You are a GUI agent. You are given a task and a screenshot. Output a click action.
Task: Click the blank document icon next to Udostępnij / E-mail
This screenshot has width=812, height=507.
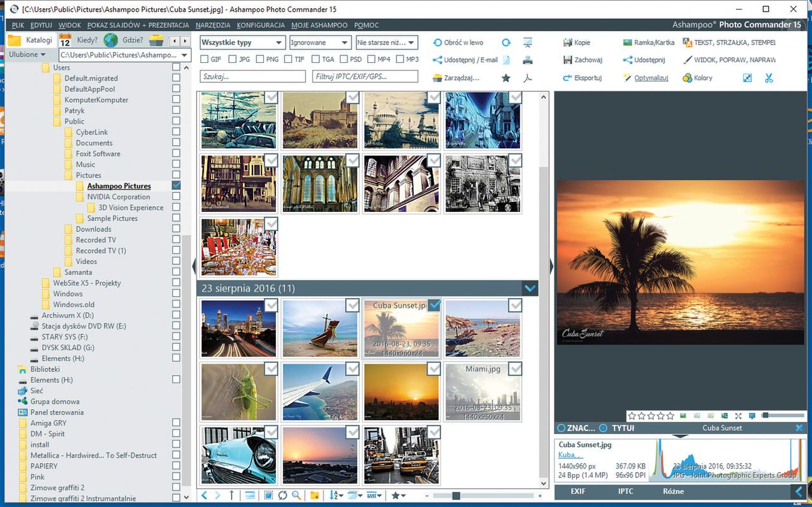(506, 60)
